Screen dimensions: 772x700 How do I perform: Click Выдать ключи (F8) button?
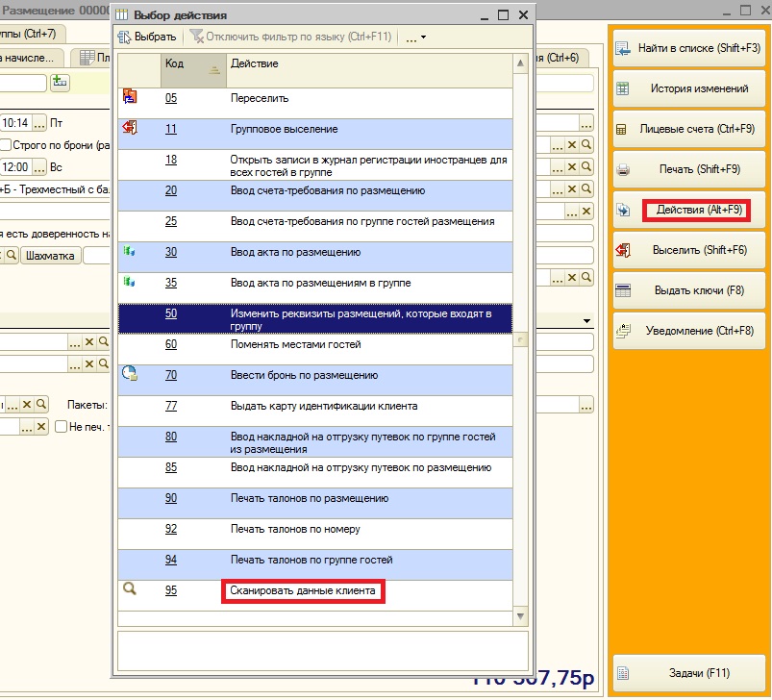click(689, 290)
